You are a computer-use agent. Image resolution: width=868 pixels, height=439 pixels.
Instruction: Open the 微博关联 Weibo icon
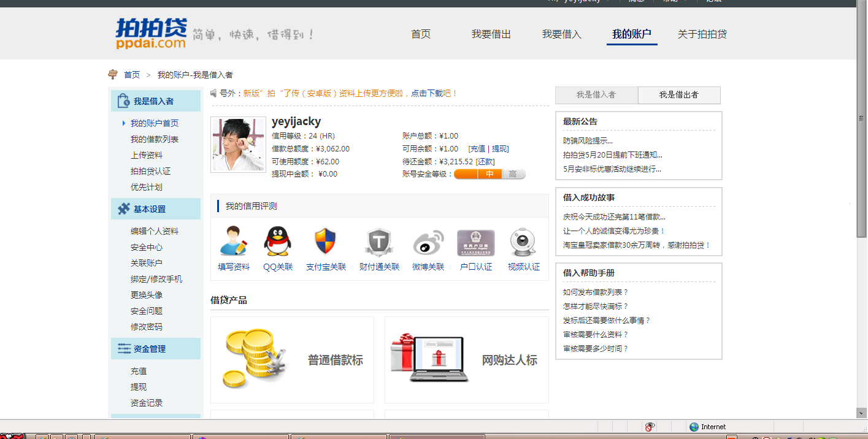pyautogui.click(x=428, y=243)
